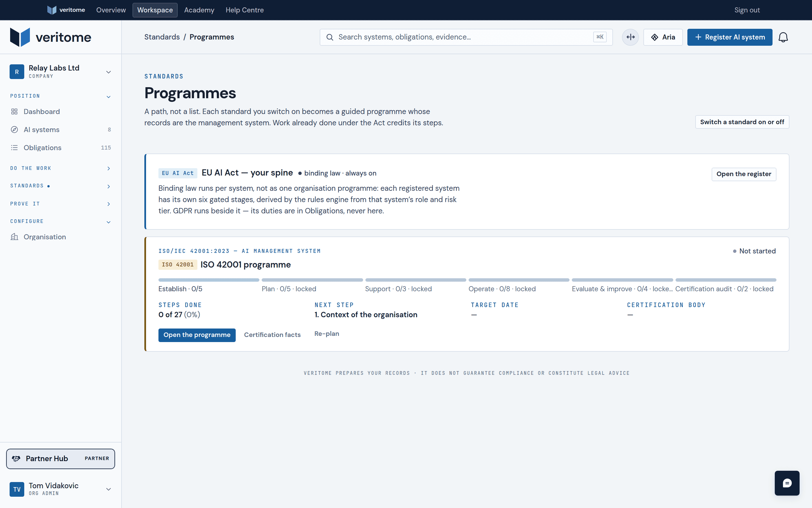This screenshot has width=812, height=508.
Task: Go to the Overview nav item
Action: coord(111,10)
